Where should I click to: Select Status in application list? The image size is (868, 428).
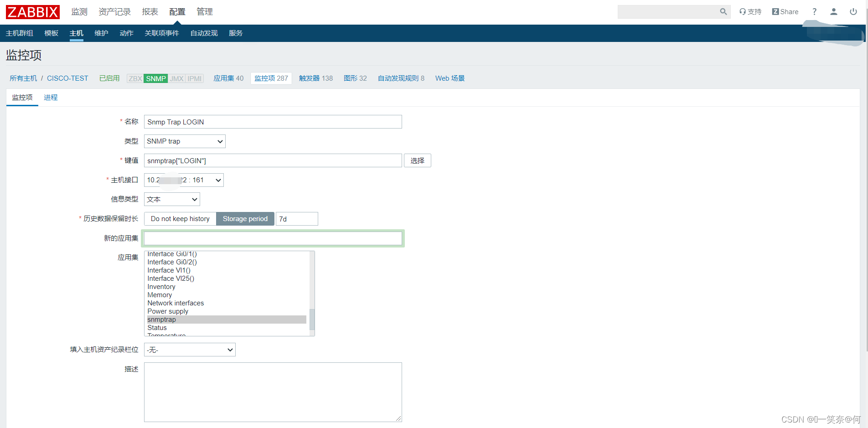227,328
